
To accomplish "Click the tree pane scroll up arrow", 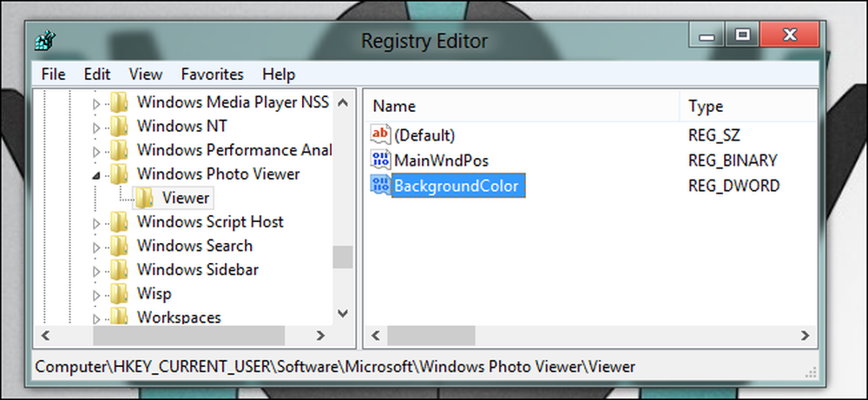I will click(x=343, y=102).
